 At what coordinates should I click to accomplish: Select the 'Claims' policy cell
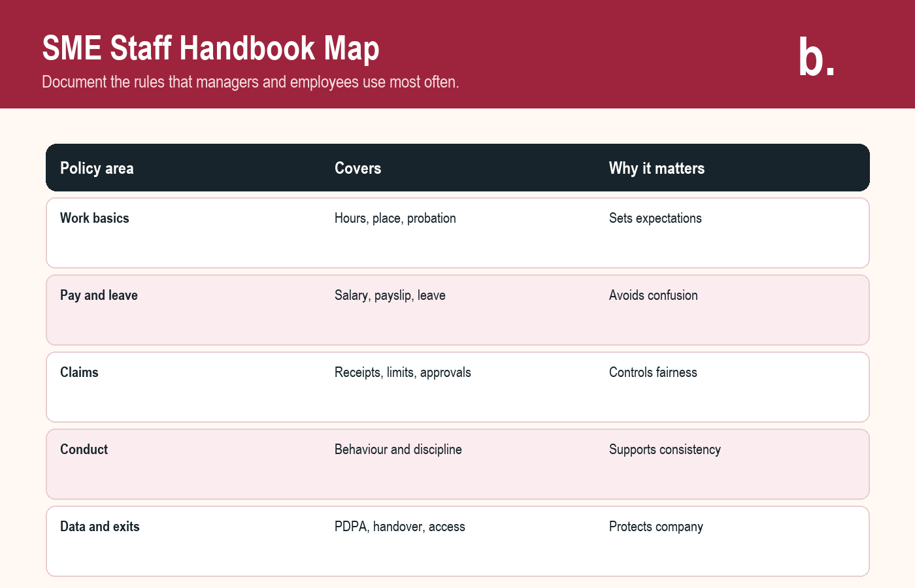tap(79, 372)
